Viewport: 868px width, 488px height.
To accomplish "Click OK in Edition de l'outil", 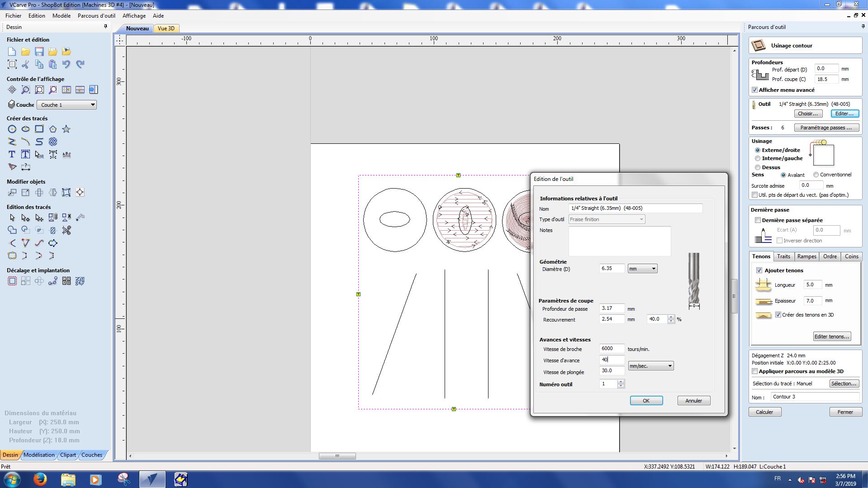I will pos(646,401).
